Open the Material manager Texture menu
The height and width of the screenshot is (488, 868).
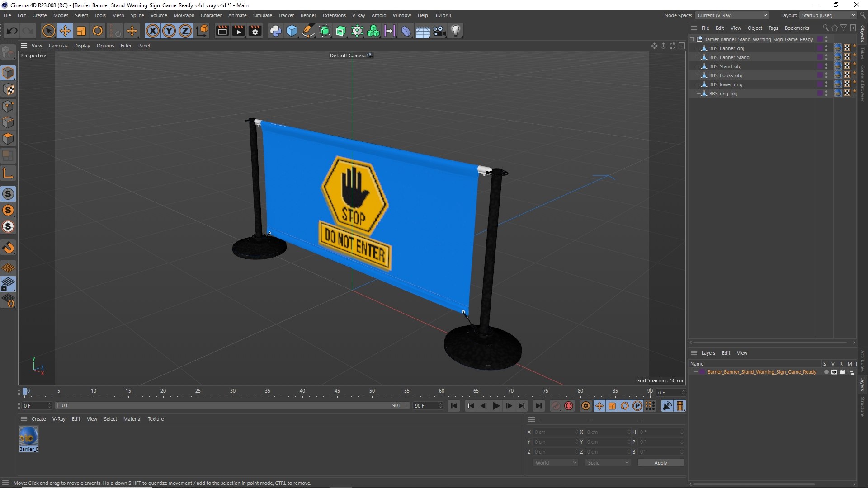point(156,419)
